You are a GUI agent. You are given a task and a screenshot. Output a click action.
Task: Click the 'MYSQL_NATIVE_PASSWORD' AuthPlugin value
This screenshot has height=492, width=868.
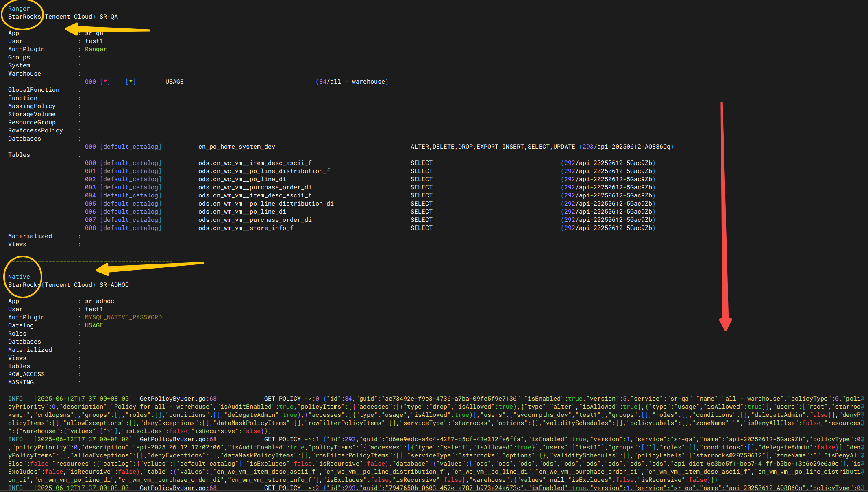[x=123, y=317]
